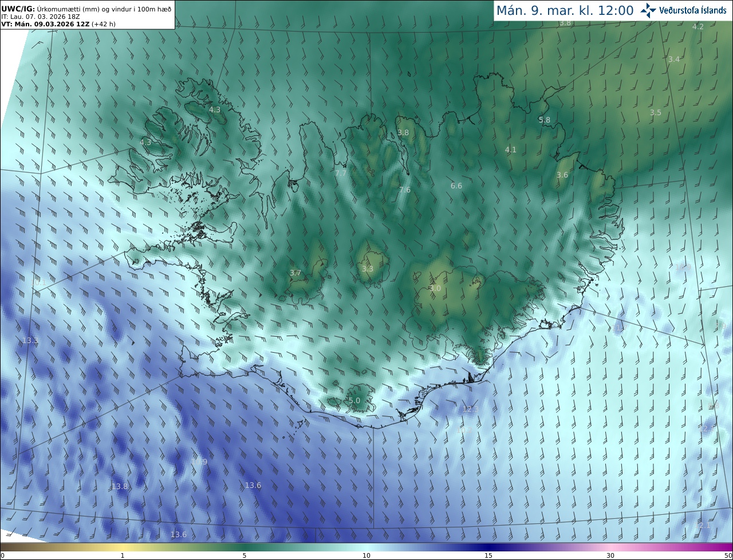Click the Veðurstofa Íslands logo icon
Screen dimensions: 733x560
pos(648,10)
